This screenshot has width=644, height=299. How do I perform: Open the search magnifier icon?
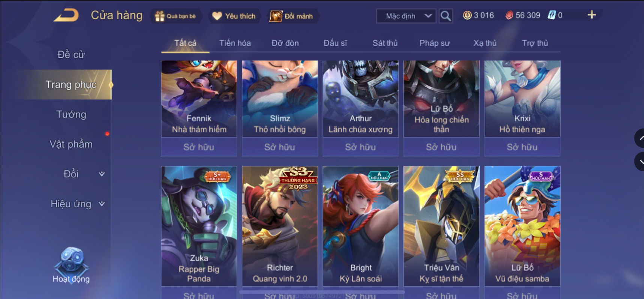click(x=446, y=16)
